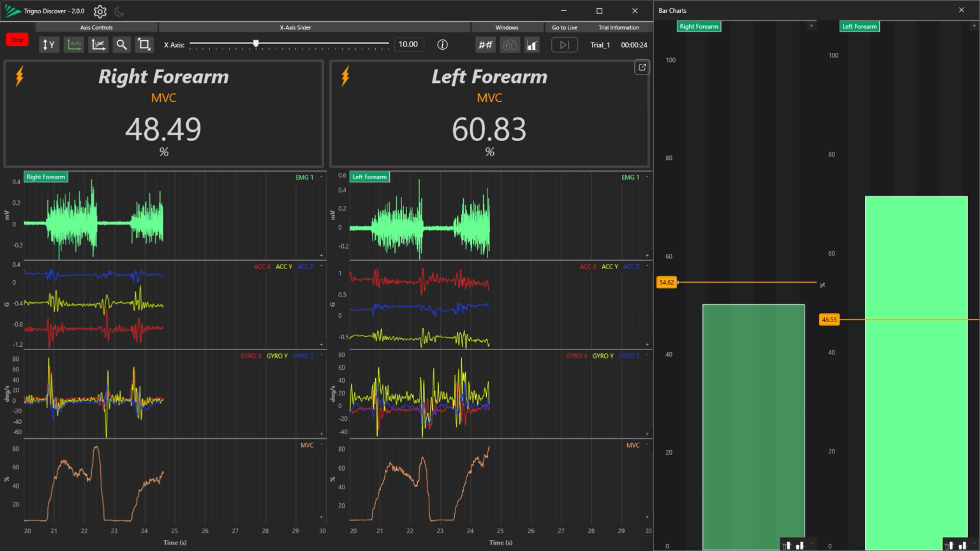Toggle the green AUTO axis scaling icon
The image size is (980, 551).
[74, 45]
